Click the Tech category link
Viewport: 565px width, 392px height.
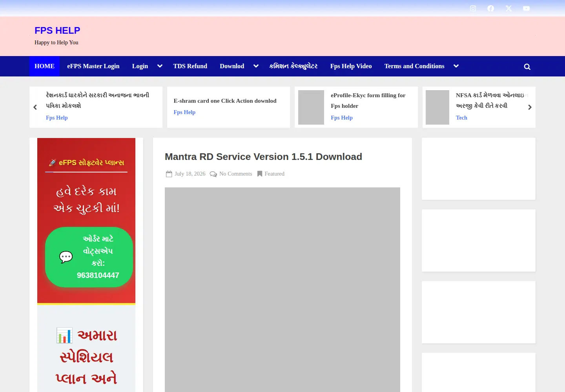(461, 118)
